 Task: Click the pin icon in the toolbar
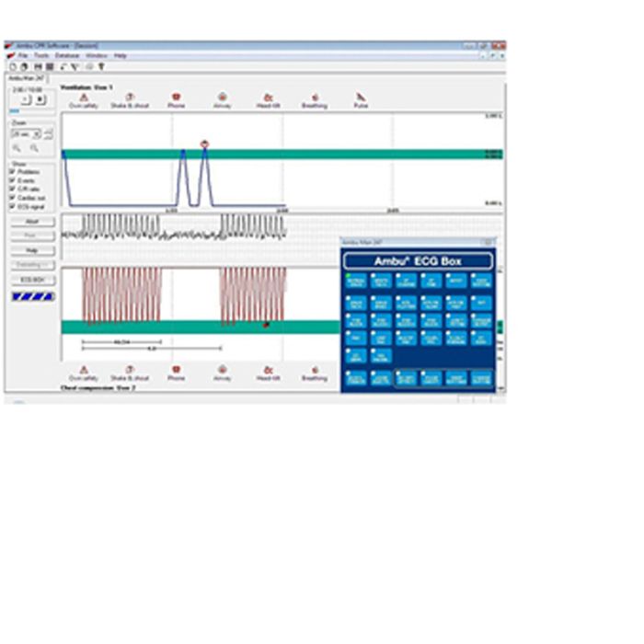[x=101, y=66]
